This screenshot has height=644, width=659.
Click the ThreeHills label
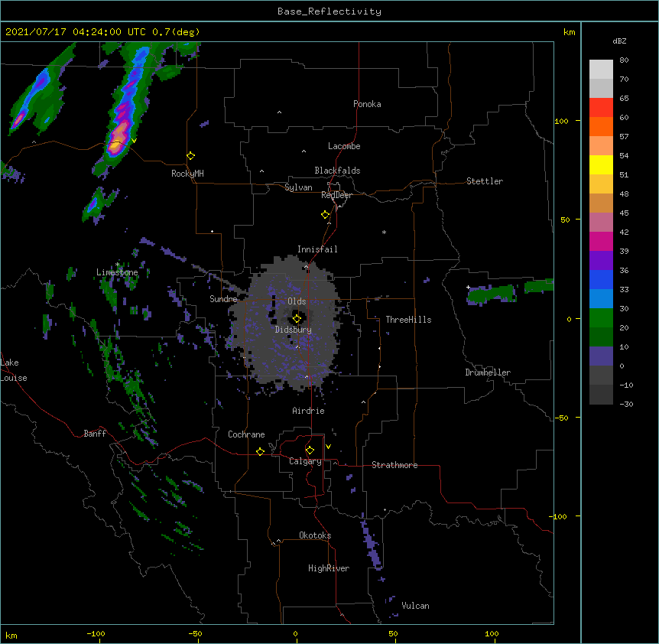point(408,320)
